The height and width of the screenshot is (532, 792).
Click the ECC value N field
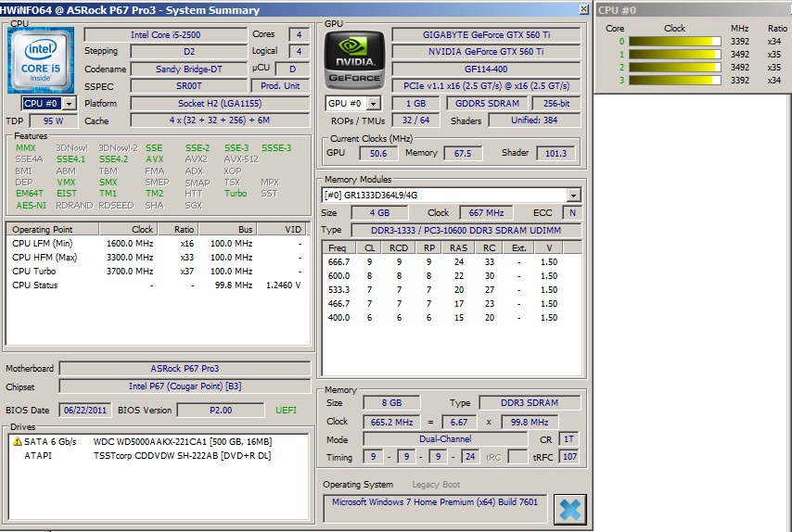(x=572, y=213)
